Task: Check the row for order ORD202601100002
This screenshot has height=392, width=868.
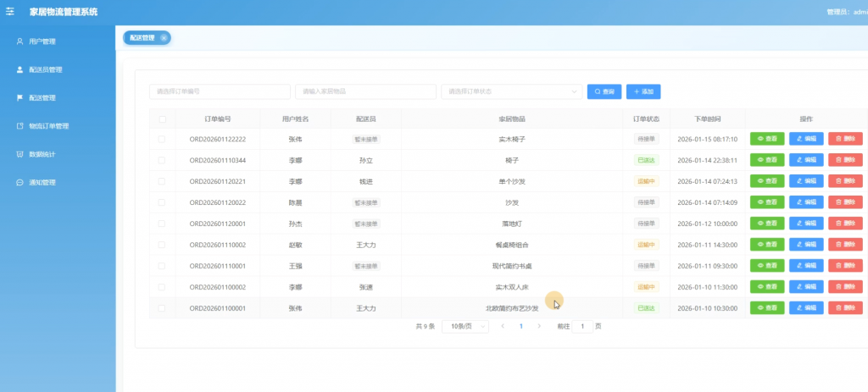Action: coord(162,287)
